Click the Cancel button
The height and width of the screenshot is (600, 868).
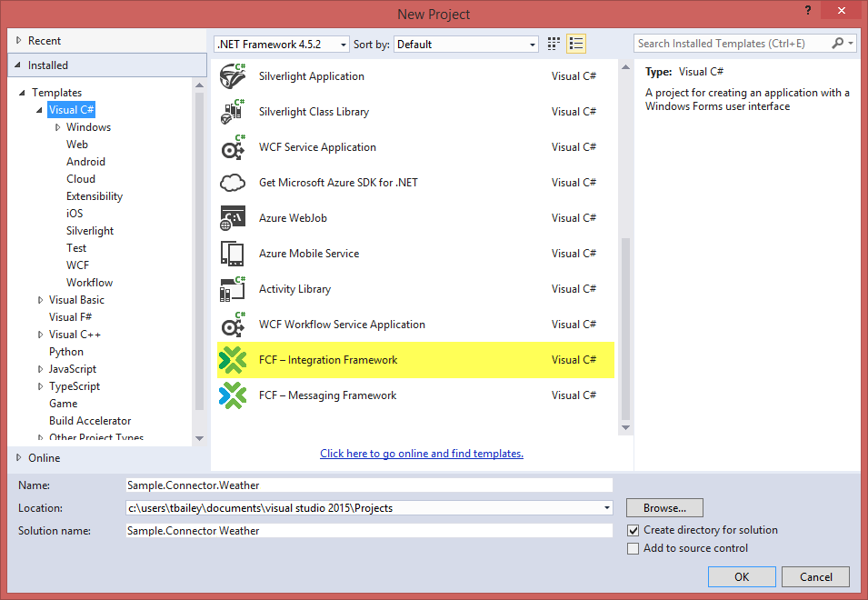(816, 576)
